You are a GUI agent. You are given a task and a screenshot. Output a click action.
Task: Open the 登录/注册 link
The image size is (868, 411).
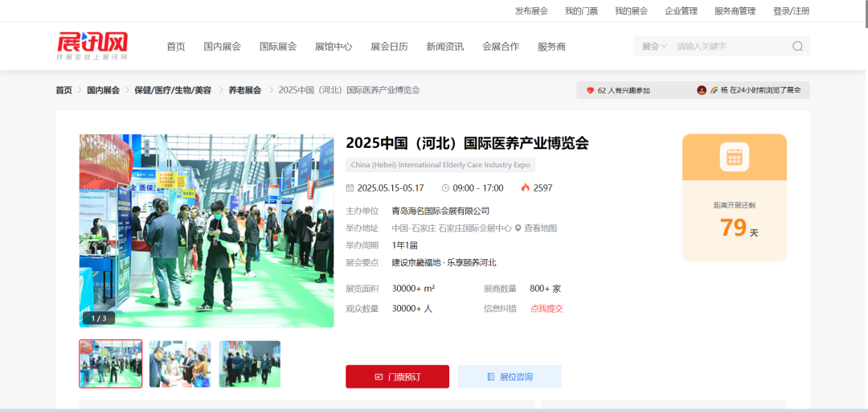point(791,11)
